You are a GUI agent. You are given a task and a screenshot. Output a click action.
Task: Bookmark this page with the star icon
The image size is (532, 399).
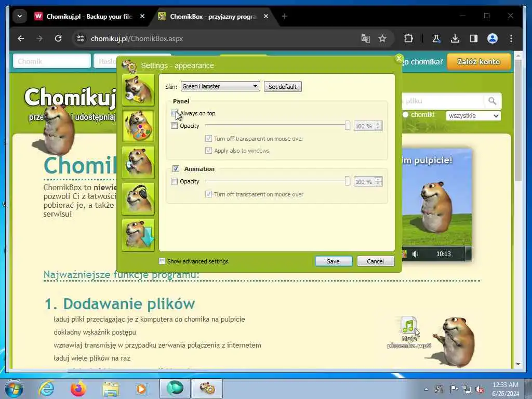coord(382,38)
